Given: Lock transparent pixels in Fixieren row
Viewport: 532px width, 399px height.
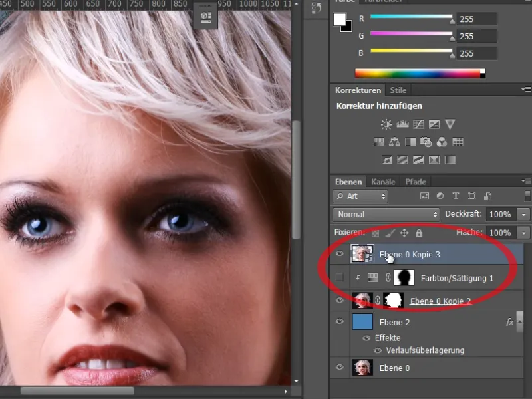Looking at the screenshot, I should tap(375, 233).
